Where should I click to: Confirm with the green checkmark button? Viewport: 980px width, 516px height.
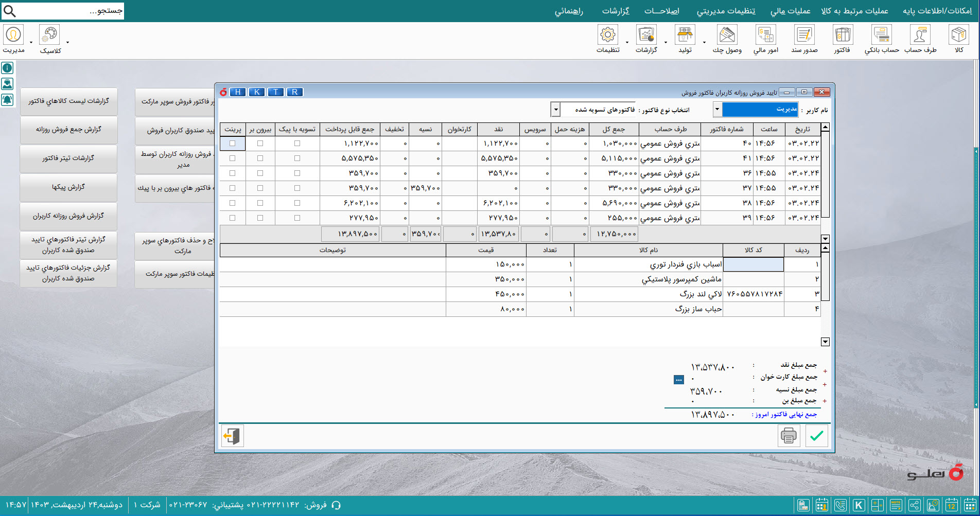coord(817,436)
